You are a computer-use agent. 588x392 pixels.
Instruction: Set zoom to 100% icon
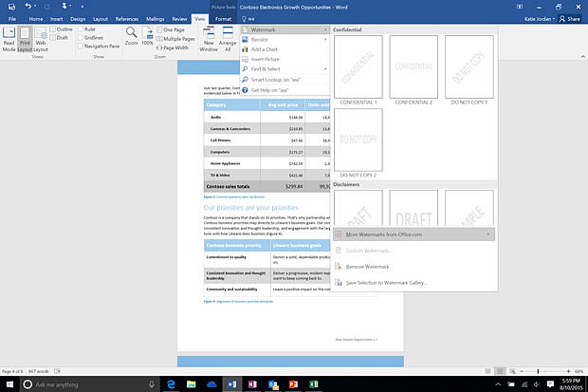tap(150, 36)
